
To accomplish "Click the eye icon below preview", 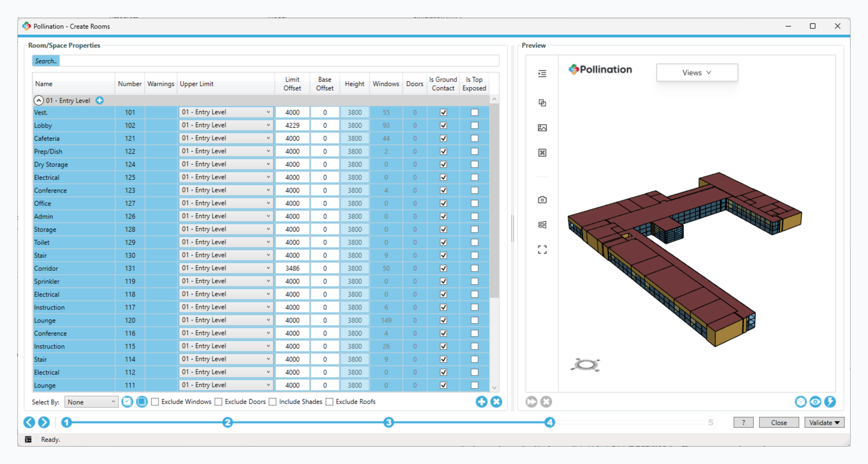I will click(x=815, y=401).
